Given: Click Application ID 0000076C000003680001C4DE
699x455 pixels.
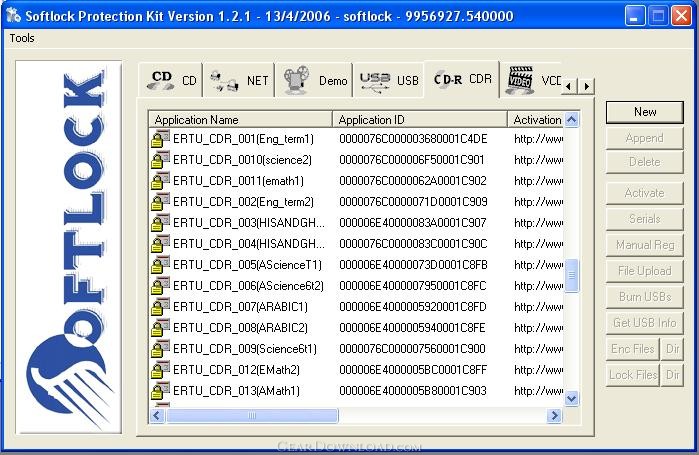Looking at the screenshot, I should click(x=413, y=139).
